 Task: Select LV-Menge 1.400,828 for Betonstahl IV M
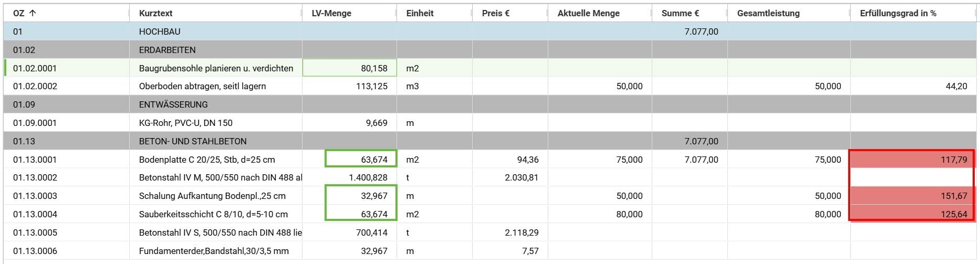[x=368, y=177]
